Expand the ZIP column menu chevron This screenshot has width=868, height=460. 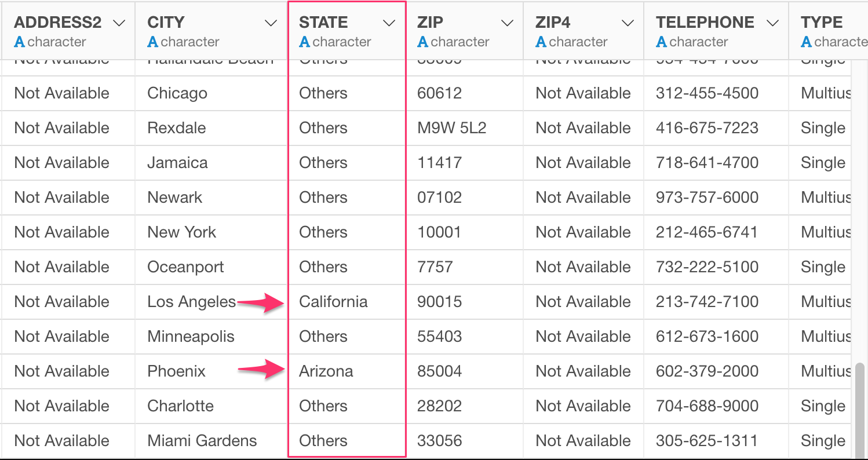point(507,23)
